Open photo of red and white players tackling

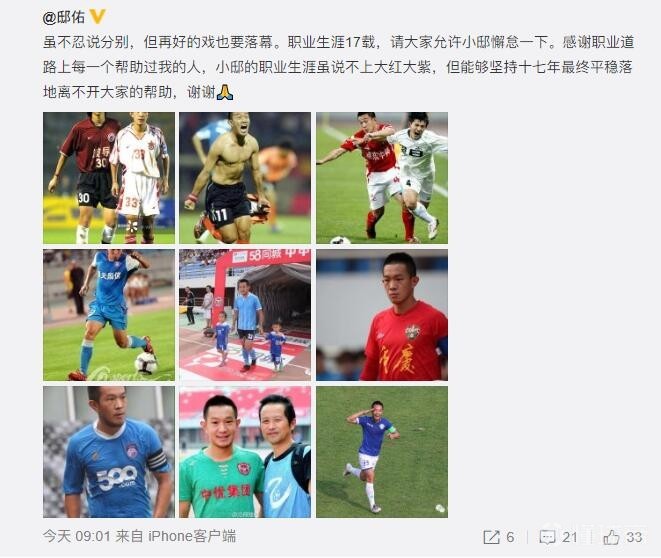(x=382, y=178)
